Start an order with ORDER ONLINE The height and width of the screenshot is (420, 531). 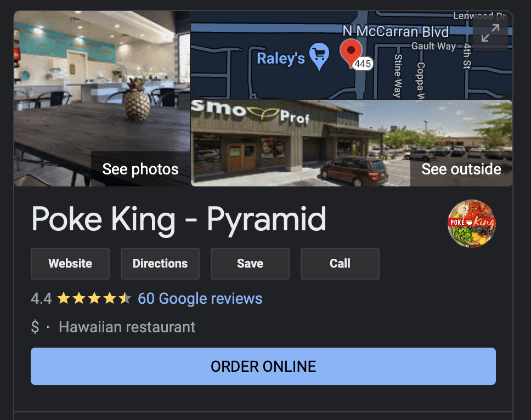263,366
